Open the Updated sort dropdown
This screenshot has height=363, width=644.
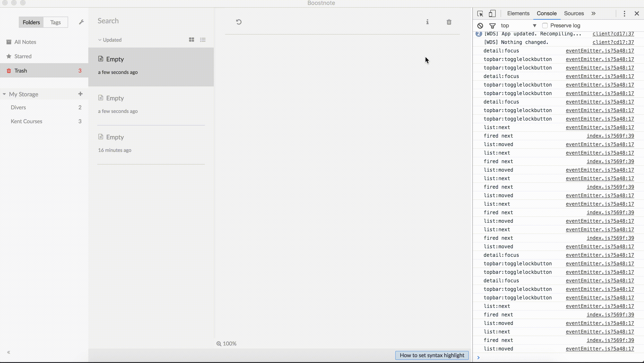[110, 40]
